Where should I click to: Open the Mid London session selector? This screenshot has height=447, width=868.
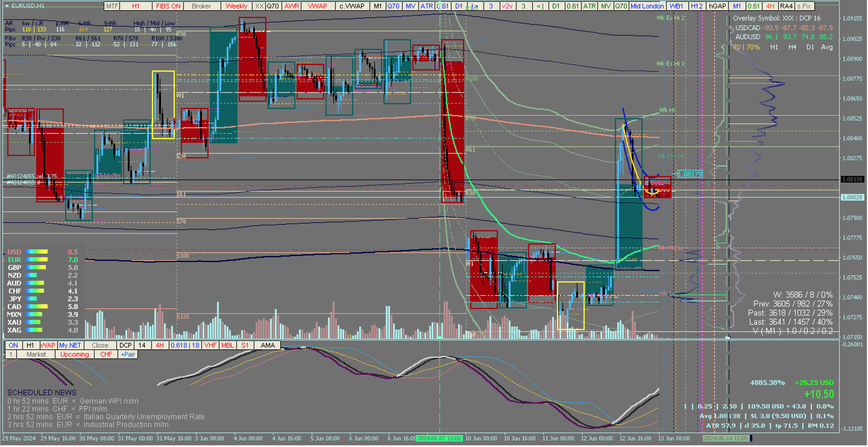click(x=647, y=6)
